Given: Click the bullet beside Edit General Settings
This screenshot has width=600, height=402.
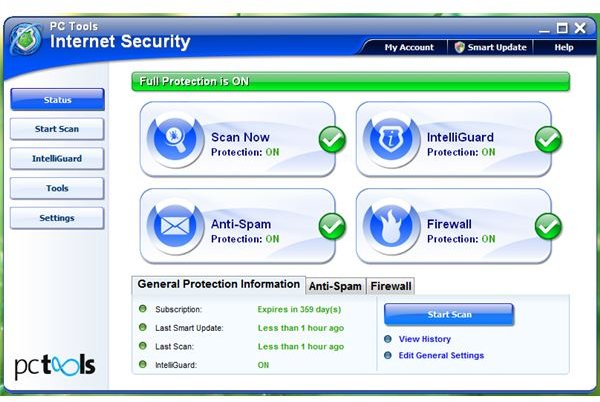Looking at the screenshot, I should (x=388, y=355).
